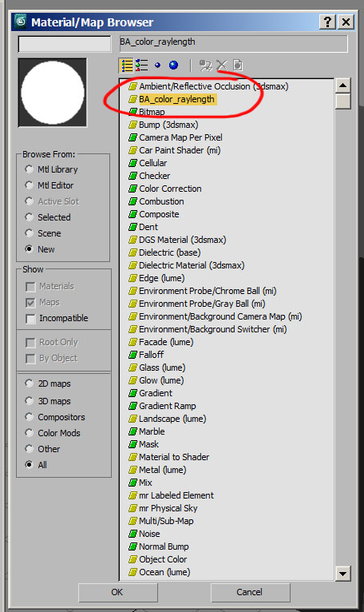Switch to View Large Icons mode
This screenshot has height=612, width=364.
[x=173, y=66]
